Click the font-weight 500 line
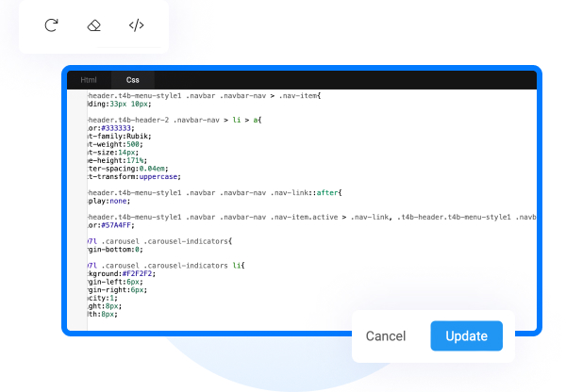The image size is (566, 392). tap(115, 144)
